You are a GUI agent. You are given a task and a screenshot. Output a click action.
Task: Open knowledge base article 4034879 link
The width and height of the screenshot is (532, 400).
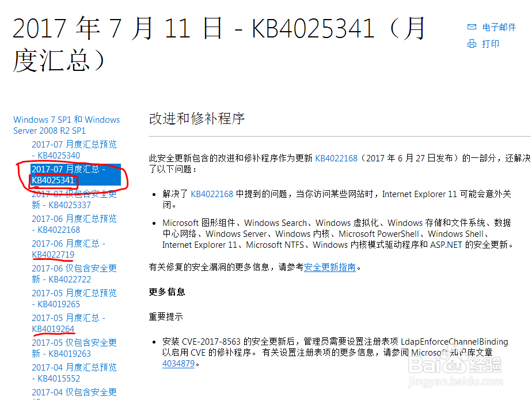(x=178, y=363)
